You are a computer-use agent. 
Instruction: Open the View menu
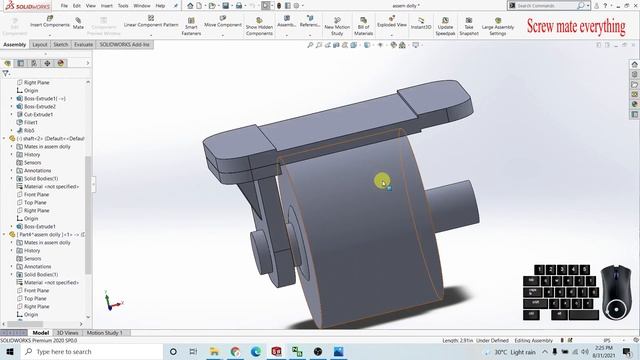coord(91,6)
